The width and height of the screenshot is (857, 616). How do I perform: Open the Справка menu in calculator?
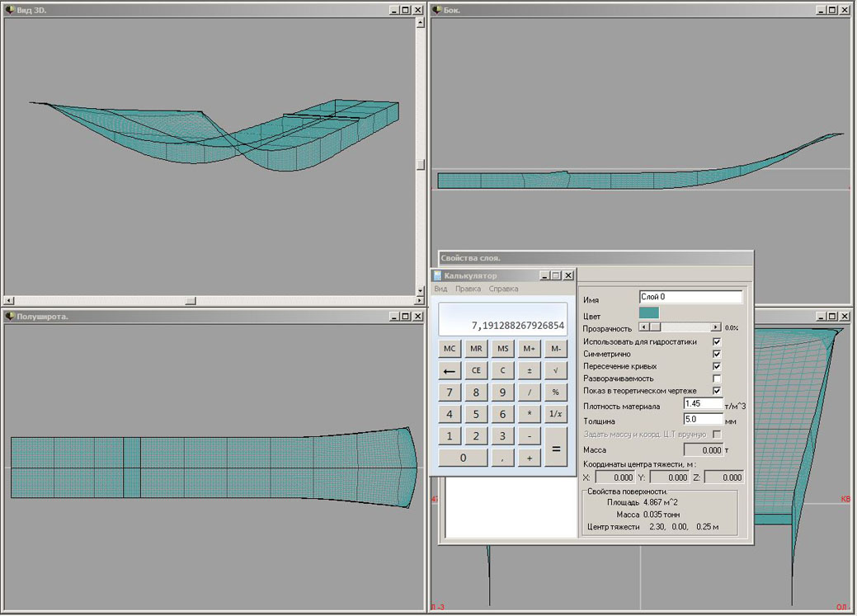coord(503,289)
